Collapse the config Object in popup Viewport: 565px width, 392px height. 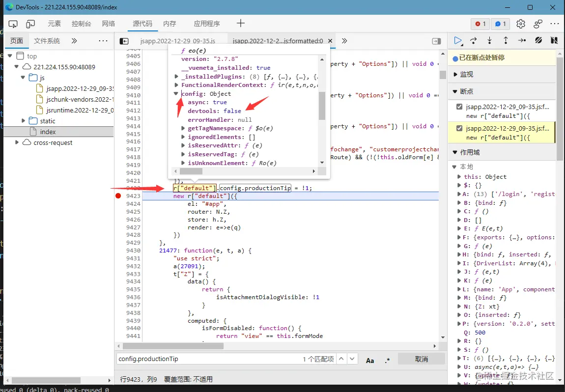[176, 94]
